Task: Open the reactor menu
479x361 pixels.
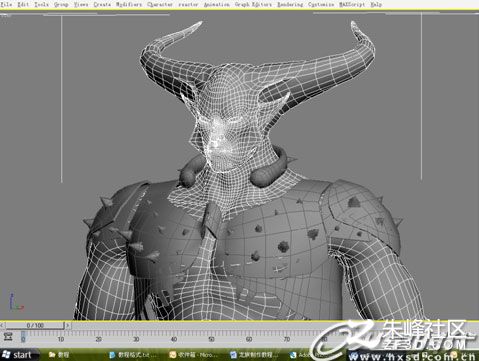Action: (x=188, y=4)
